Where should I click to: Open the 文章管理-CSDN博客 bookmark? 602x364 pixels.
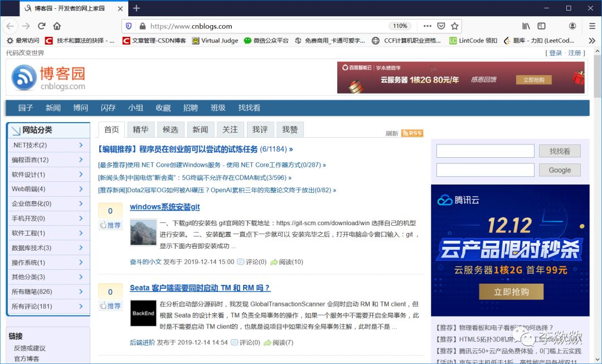pos(154,41)
